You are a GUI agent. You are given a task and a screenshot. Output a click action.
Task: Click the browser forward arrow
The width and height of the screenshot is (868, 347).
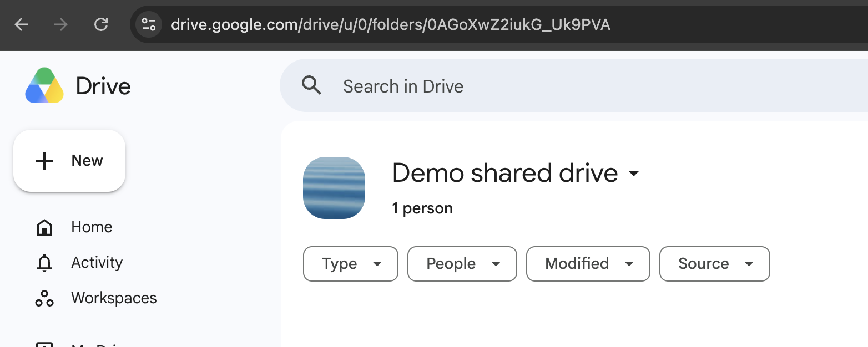click(60, 24)
